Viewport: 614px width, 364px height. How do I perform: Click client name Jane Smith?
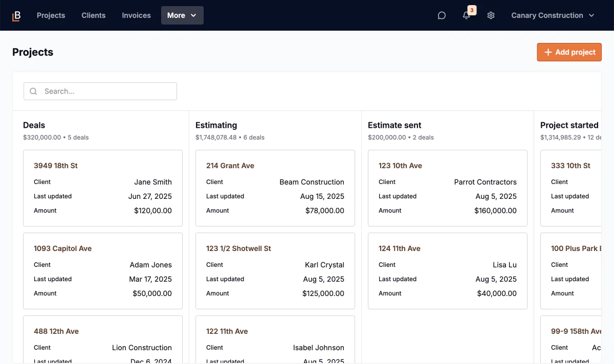coord(153,182)
